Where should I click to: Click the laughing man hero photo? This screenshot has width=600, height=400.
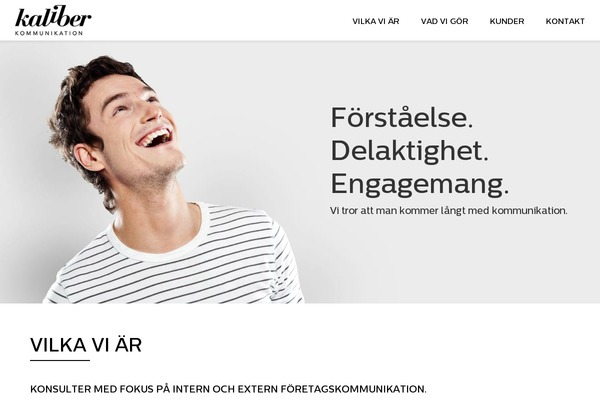tap(172, 179)
